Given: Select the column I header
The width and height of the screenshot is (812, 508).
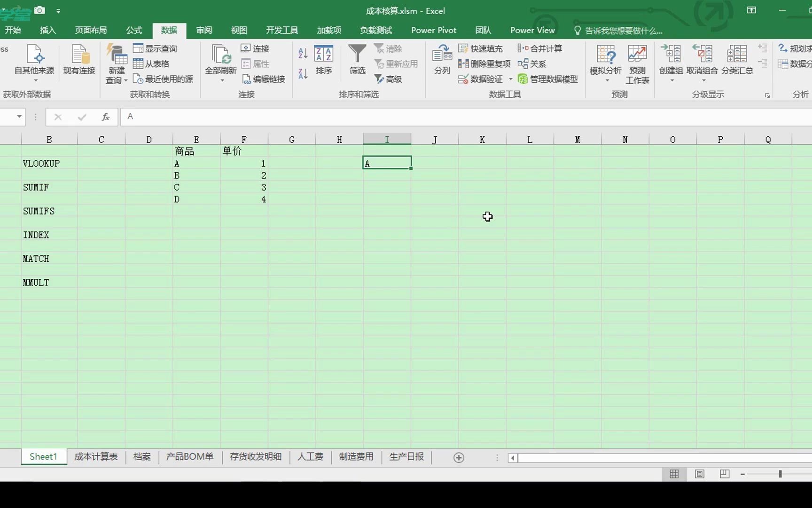Looking at the screenshot, I should point(387,139).
